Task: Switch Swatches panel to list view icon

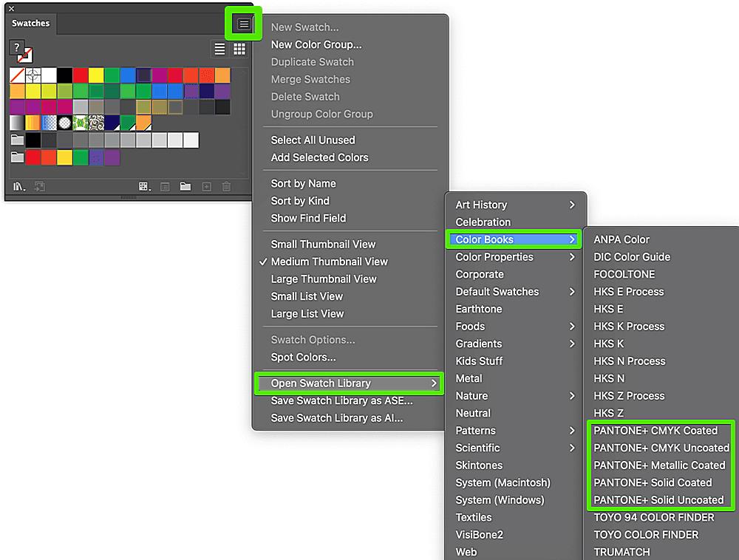Action: point(219,49)
